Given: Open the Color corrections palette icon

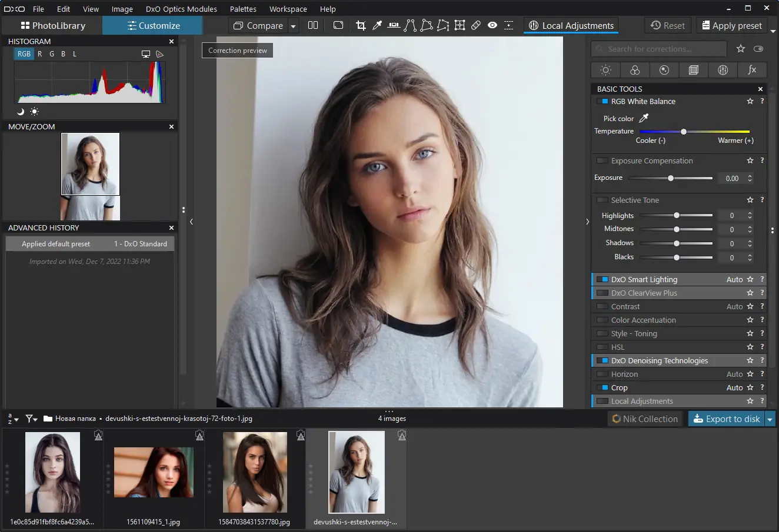Looking at the screenshot, I should [635, 70].
